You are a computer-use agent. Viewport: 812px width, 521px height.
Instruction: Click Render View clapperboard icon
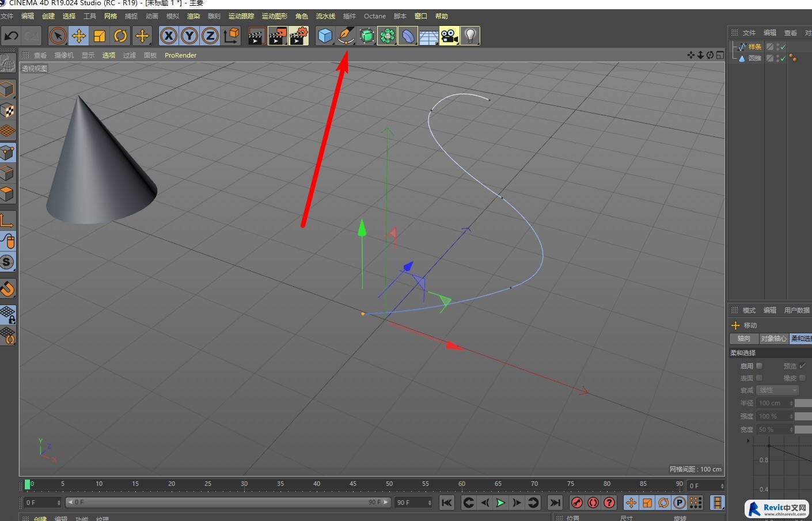(257, 36)
